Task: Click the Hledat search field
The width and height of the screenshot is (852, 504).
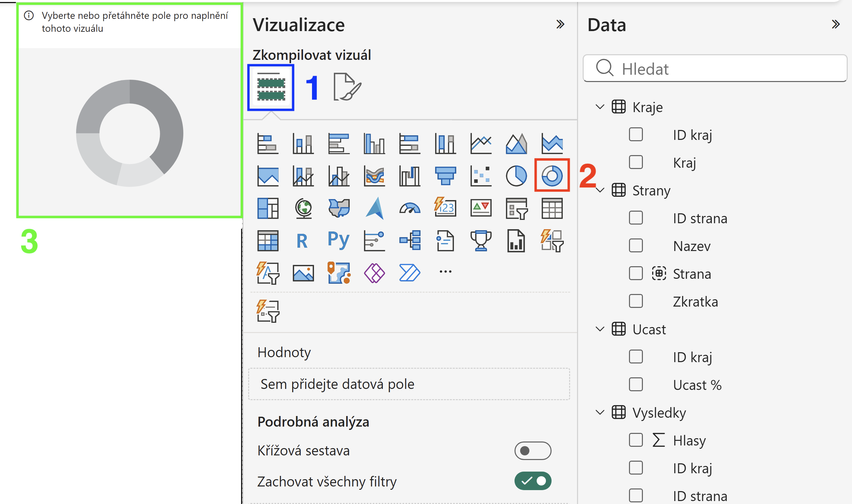Action: tap(715, 68)
